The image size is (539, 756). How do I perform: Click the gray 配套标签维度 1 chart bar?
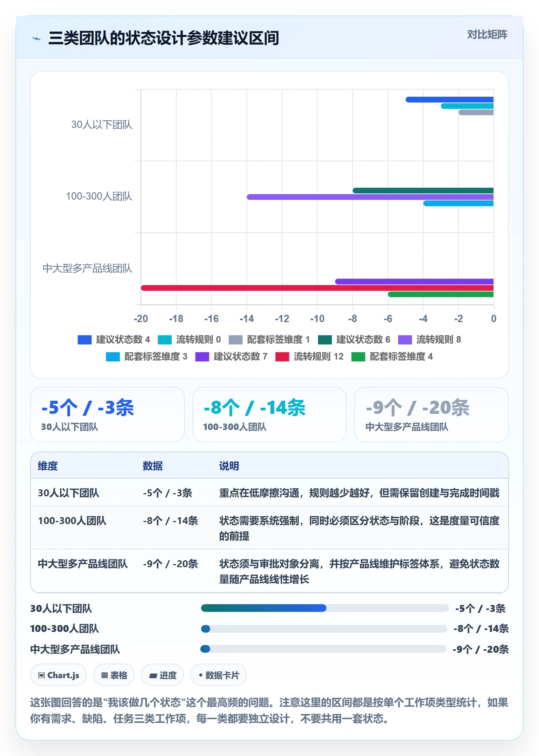(476, 113)
